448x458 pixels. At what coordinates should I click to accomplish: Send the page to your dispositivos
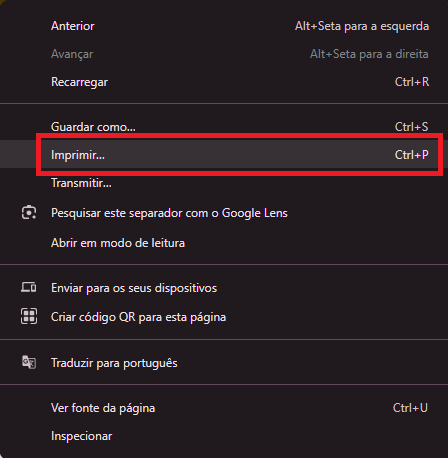point(224,288)
